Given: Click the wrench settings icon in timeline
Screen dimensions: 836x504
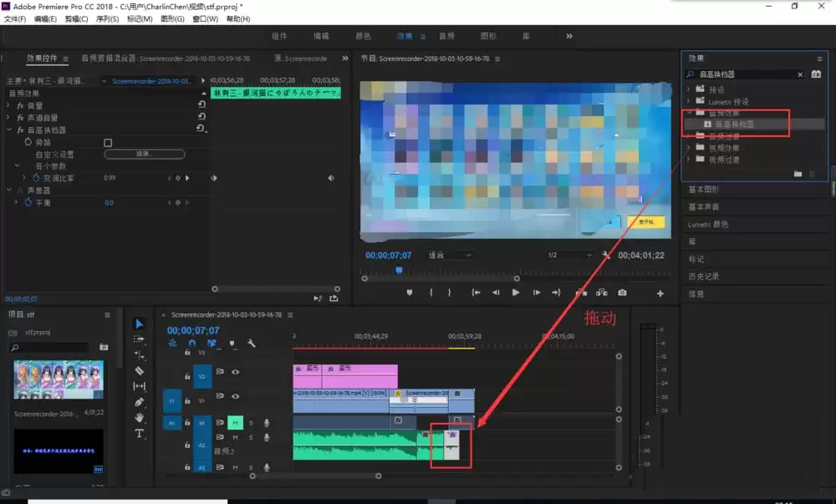Looking at the screenshot, I should [x=252, y=343].
